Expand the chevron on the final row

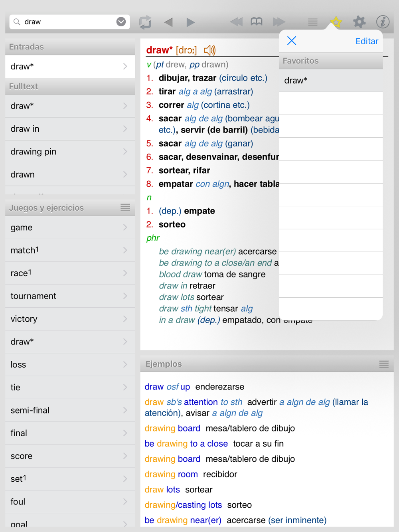pyautogui.click(x=125, y=433)
